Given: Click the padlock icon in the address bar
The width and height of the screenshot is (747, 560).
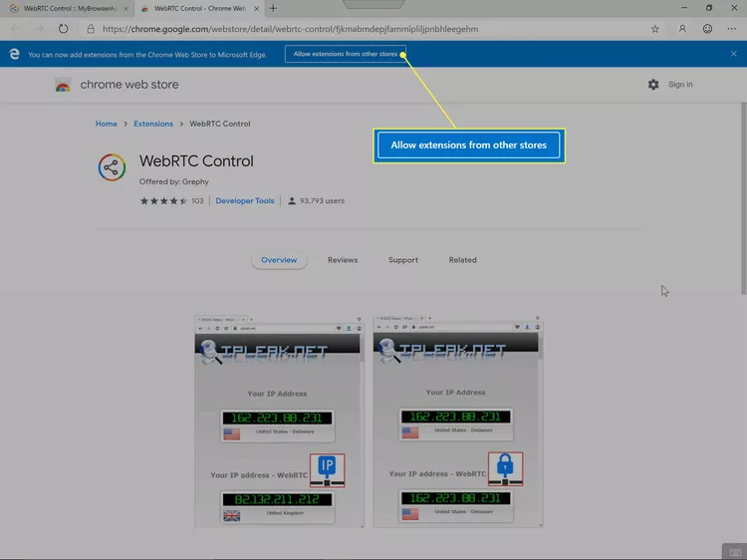Looking at the screenshot, I should pos(91,29).
